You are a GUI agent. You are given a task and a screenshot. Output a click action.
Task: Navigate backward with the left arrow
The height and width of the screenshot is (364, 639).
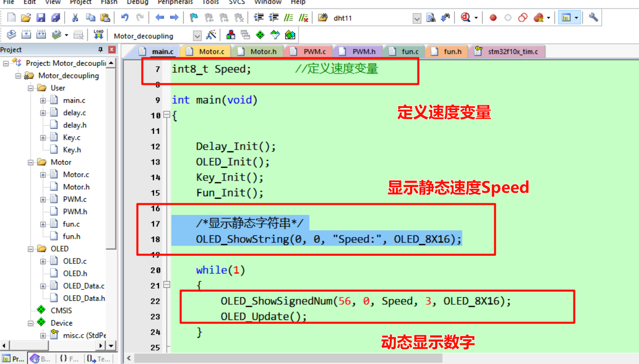tap(160, 18)
